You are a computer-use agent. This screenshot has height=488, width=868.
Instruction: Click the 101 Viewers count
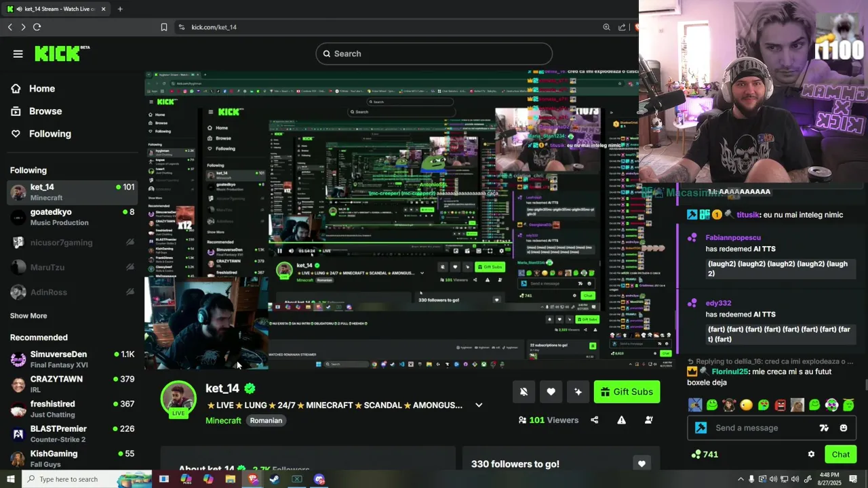549,420
